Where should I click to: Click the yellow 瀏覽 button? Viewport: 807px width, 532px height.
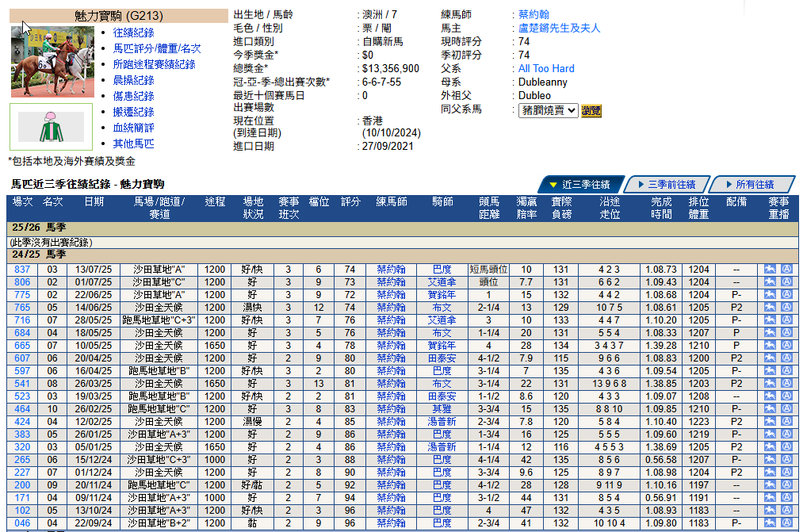(591, 111)
